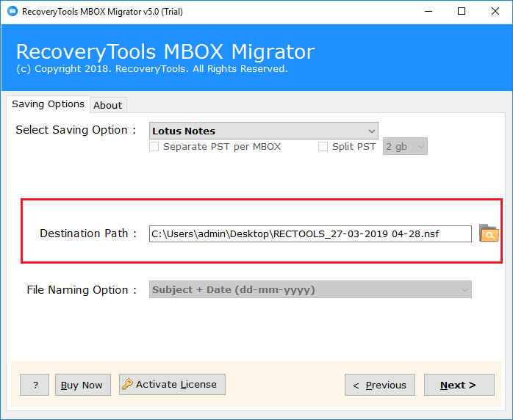Click the Activate License button

(172, 384)
